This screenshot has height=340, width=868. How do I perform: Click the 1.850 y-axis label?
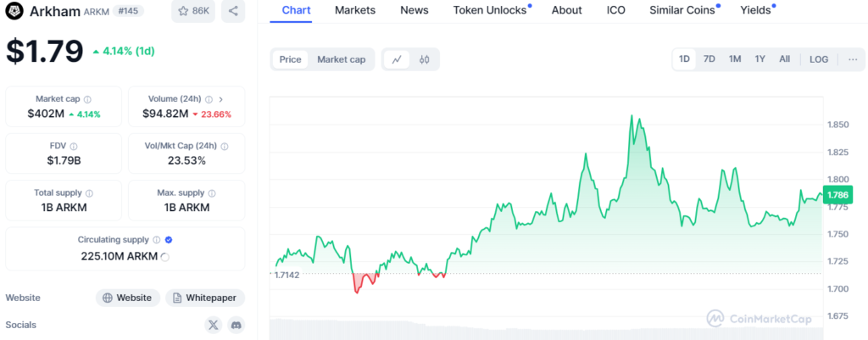(x=838, y=125)
